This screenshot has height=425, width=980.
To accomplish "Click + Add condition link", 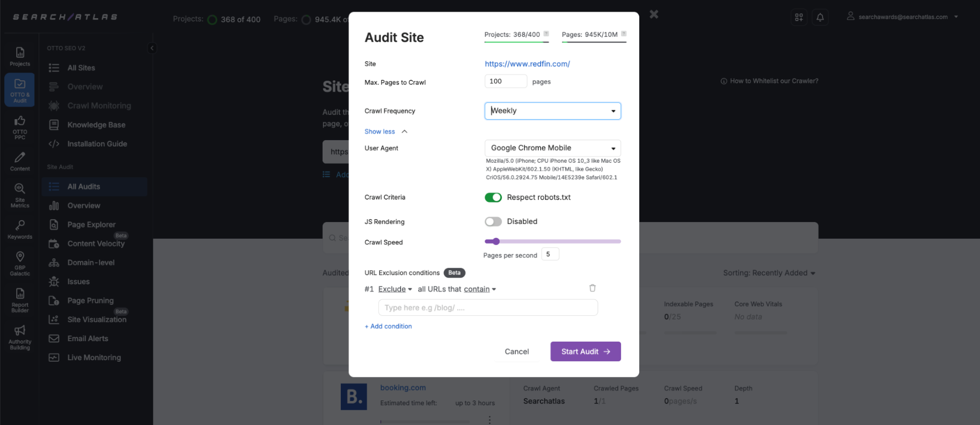I will [388, 326].
